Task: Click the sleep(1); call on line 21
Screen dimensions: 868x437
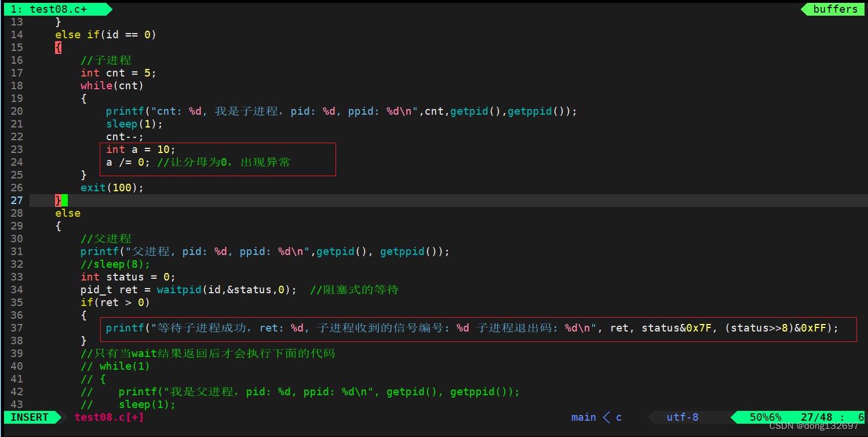Action: [135, 124]
